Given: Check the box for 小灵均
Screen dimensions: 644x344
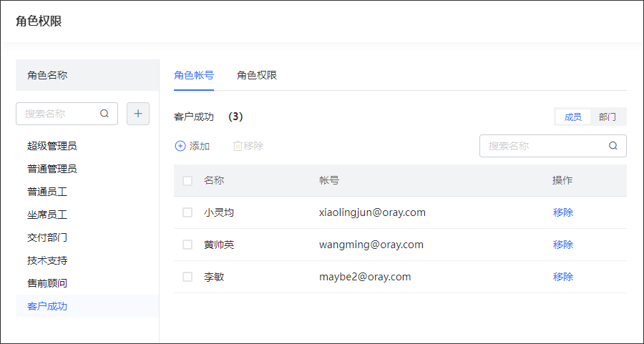Looking at the screenshot, I should [x=187, y=212].
